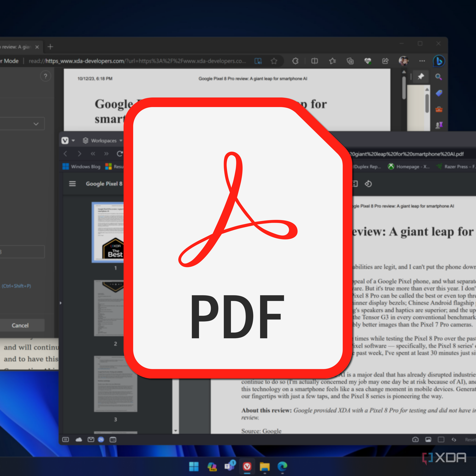
Task: Open Vivaldi page actions code icon
Action: click(454, 440)
